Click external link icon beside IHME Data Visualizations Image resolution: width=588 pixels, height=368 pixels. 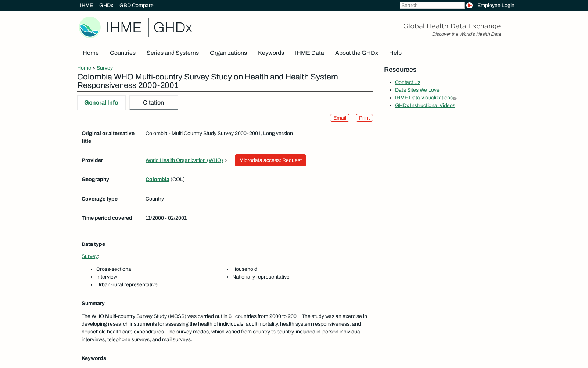tap(455, 98)
